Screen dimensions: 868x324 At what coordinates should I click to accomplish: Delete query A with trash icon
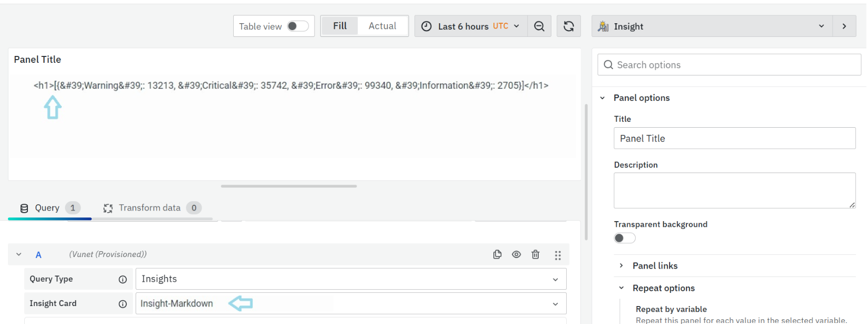tap(535, 254)
